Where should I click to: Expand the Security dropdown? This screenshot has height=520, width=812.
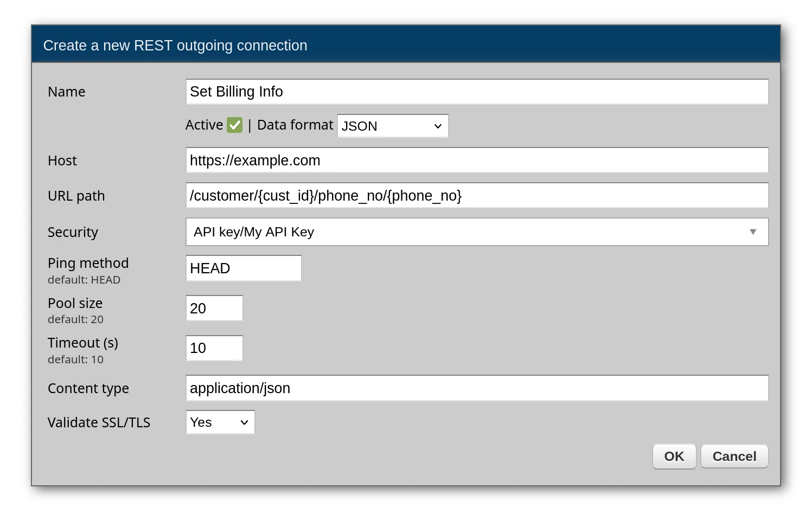[476, 232]
